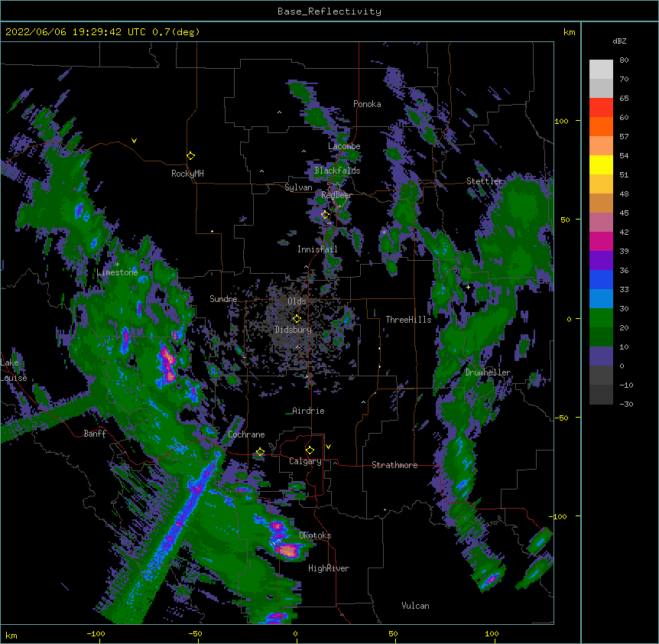The image size is (659, 644).
Task: Click the Cochrane label
Action: 246,434
